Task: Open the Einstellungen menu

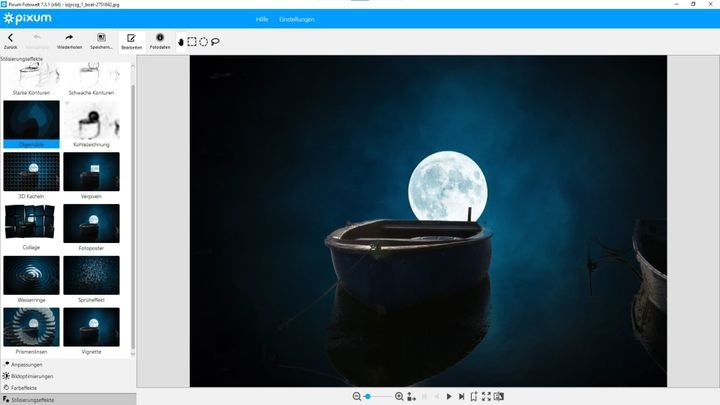Action: tap(297, 19)
